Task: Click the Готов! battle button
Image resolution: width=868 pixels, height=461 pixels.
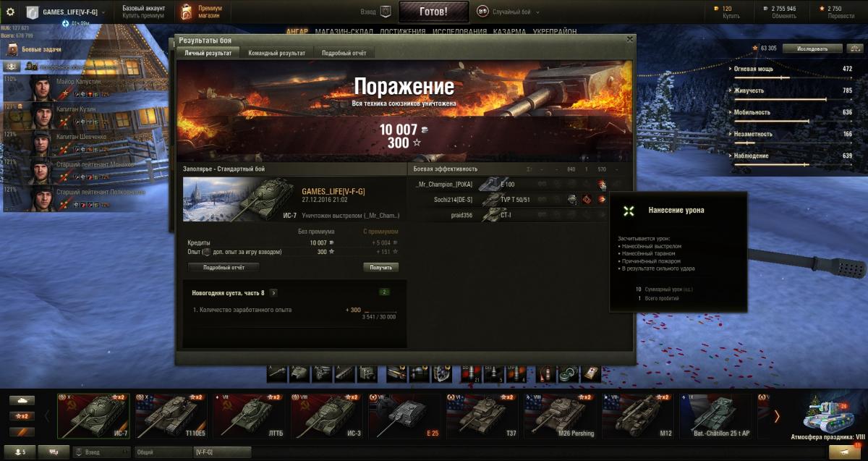Action: click(x=434, y=12)
